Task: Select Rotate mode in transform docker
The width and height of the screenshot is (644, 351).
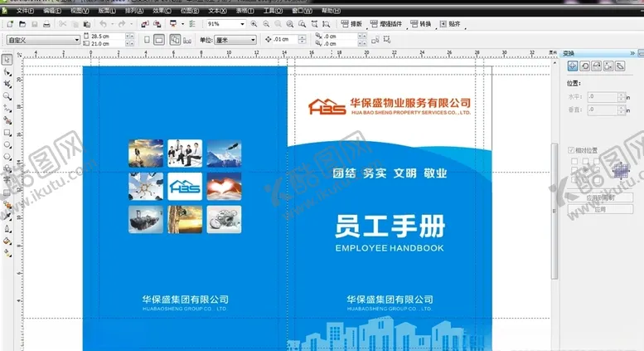Action: [585, 66]
